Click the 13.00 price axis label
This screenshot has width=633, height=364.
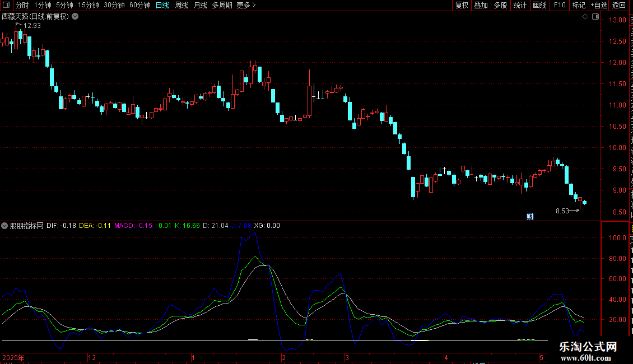click(x=617, y=20)
